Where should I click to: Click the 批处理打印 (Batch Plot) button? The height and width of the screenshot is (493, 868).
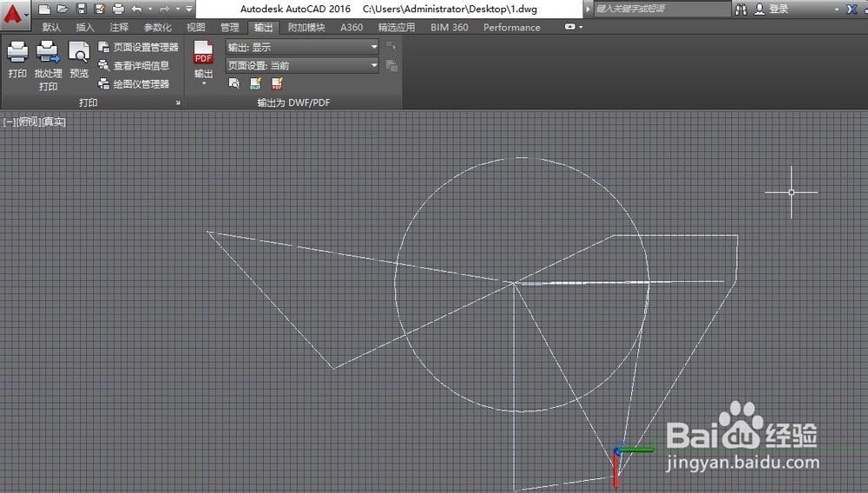pos(48,65)
